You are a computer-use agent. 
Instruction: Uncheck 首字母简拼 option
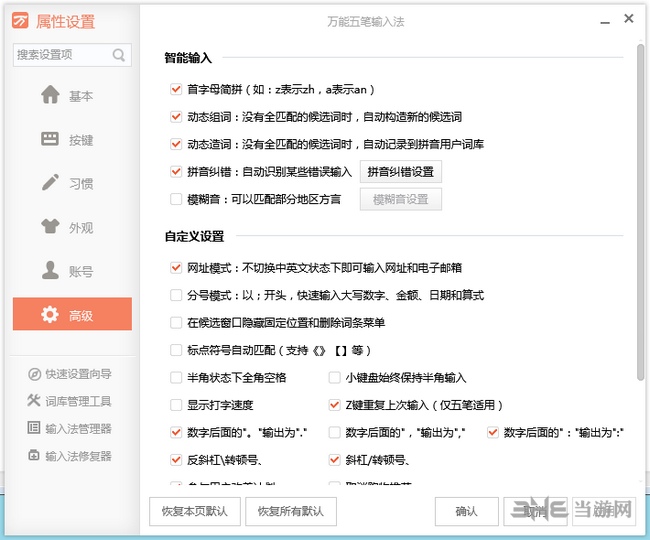coord(176,89)
